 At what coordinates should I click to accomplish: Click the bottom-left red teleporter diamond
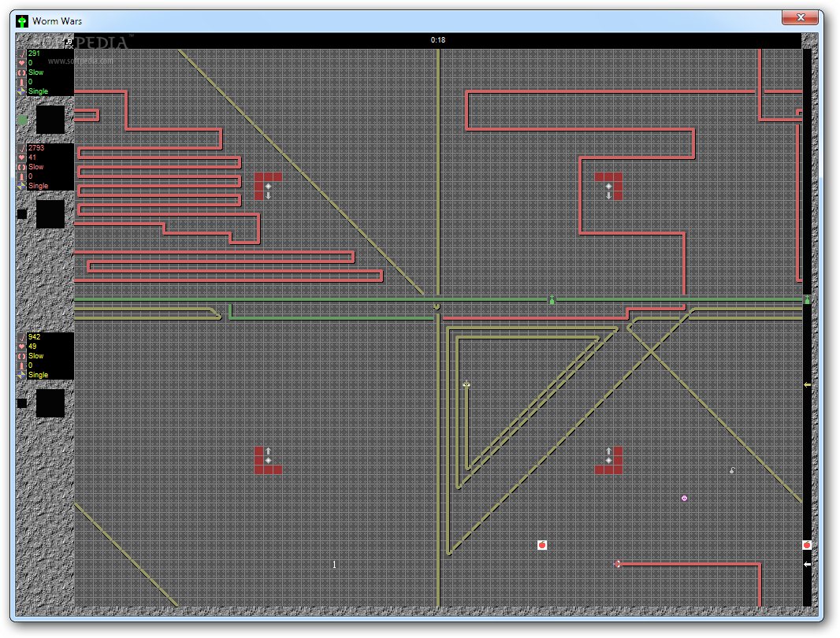click(269, 461)
